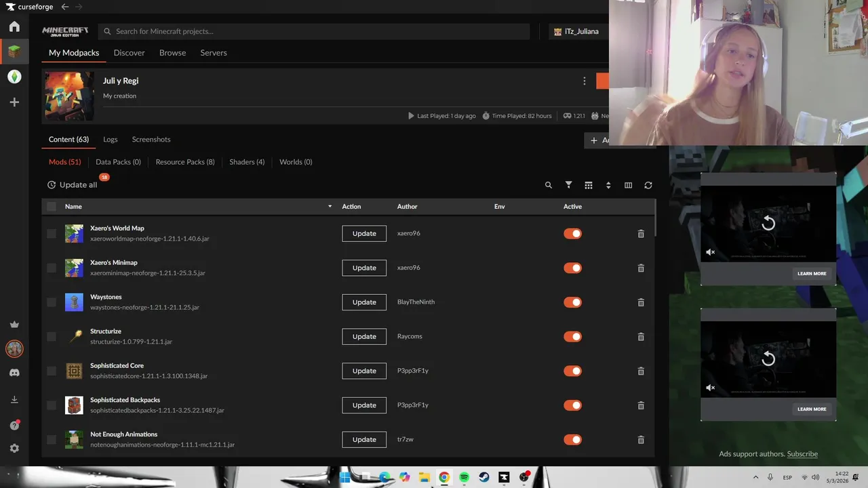Open the modpack three-dot options menu
The image size is (868, 488).
pyautogui.click(x=585, y=81)
